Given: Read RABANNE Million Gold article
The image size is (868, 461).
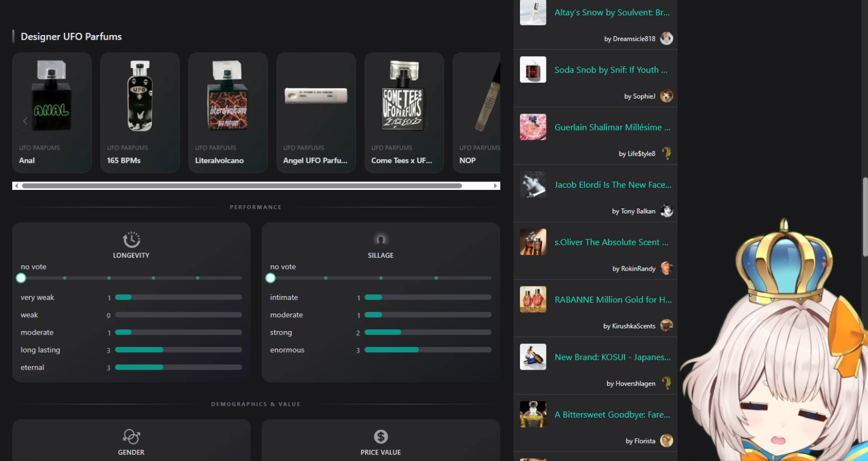Looking at the screenshot, I should (x=613, y=300).
